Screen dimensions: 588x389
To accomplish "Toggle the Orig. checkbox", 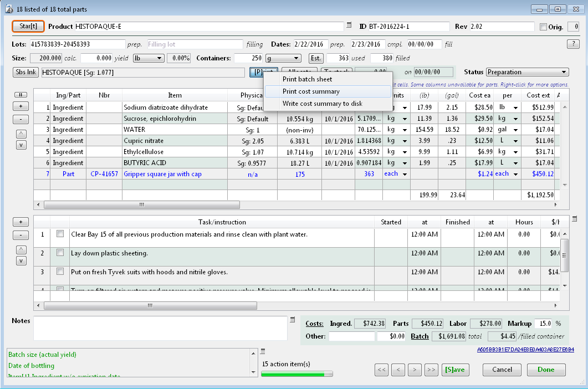I will point(543,27).
